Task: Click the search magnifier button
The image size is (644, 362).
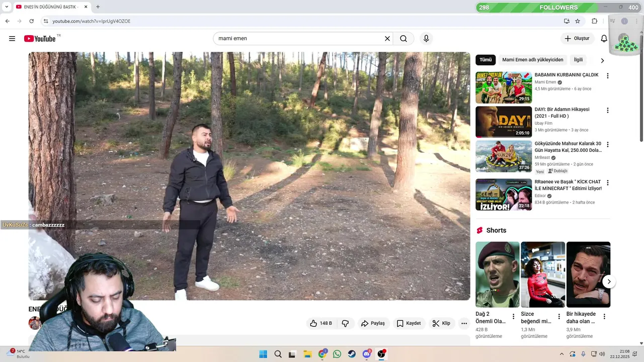Action: [404, 38]
